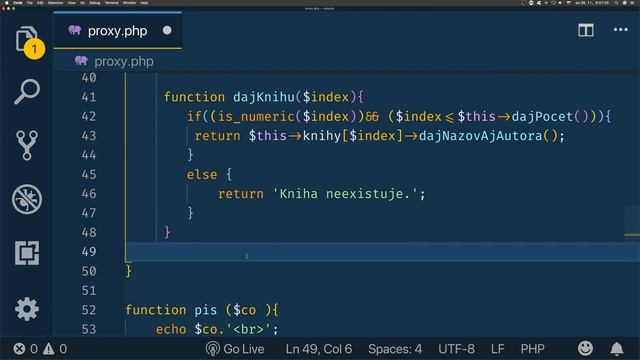Open the Manage gear icon
This screenshot has width=640, height=360.
[27, 309]
